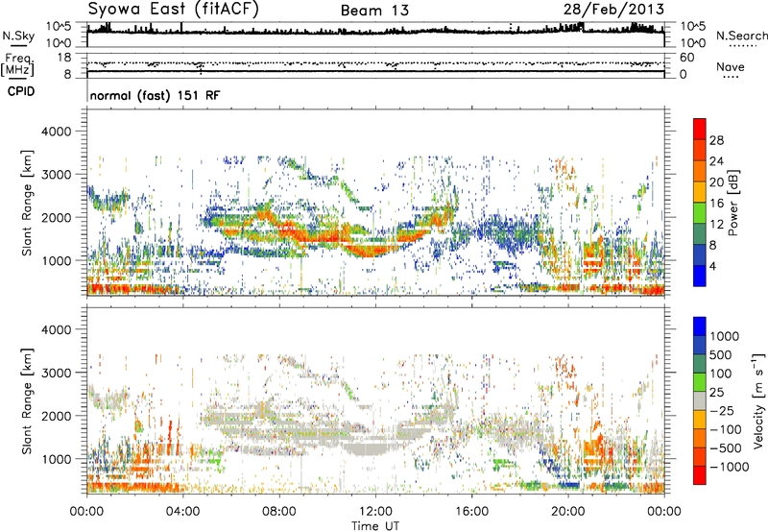Click the 'Power [dB]' color bar title
The height and width of the screenshot is (532, 768).
pyautogui.click(x=732, y=203)
